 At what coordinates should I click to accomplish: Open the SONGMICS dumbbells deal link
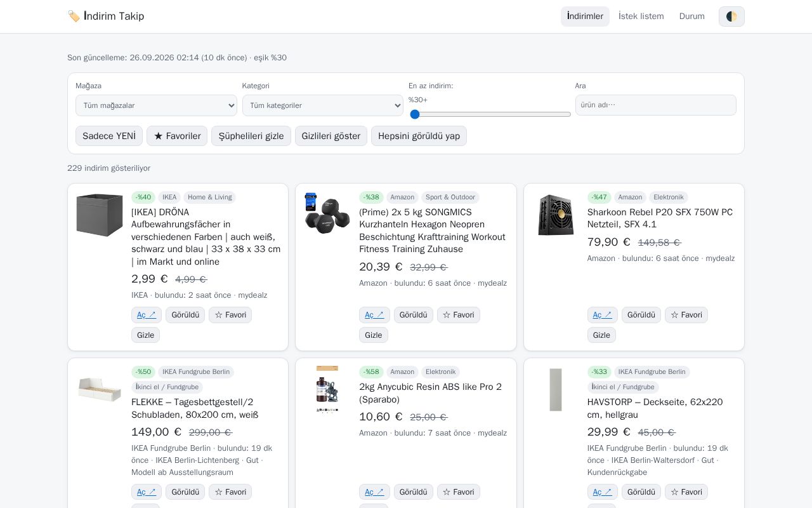374,315
